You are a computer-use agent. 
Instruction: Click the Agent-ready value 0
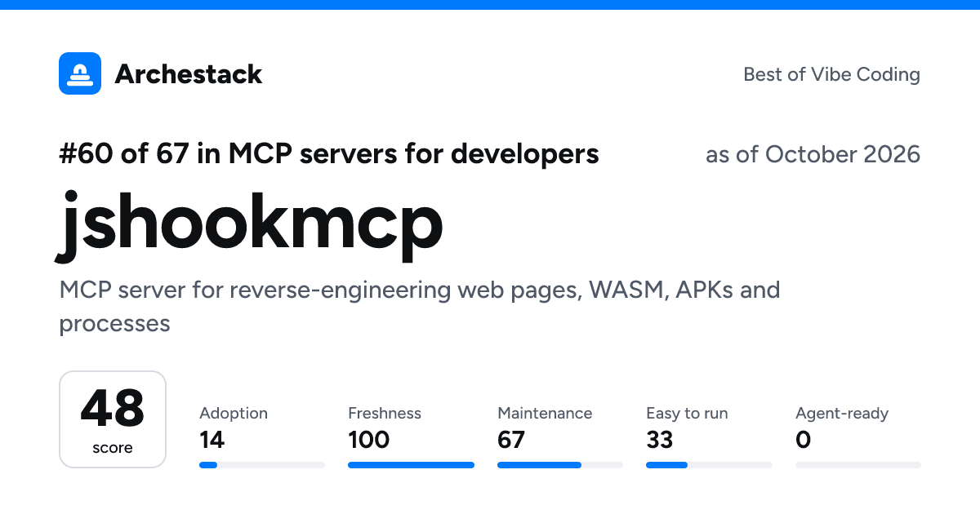[804, 441]
